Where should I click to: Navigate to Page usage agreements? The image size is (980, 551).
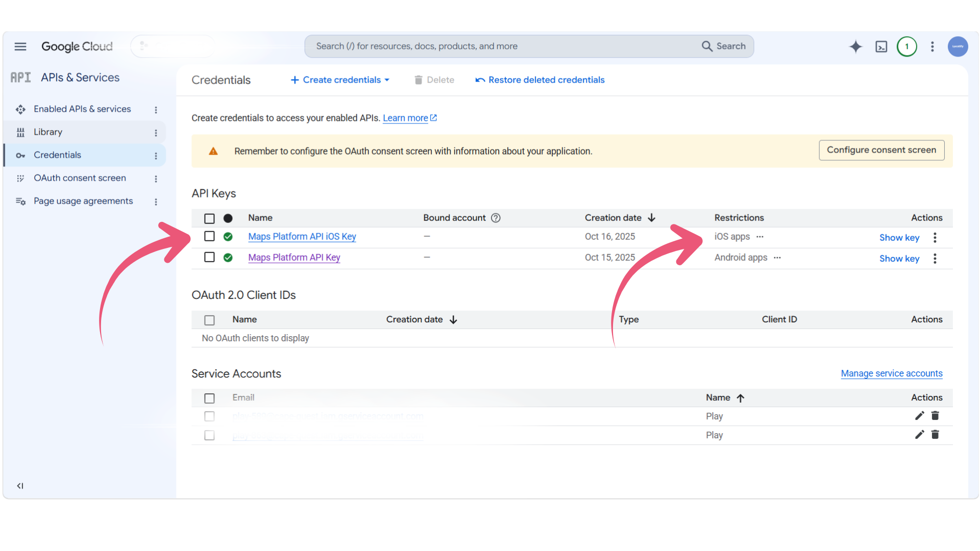click(x=83, y=201)
